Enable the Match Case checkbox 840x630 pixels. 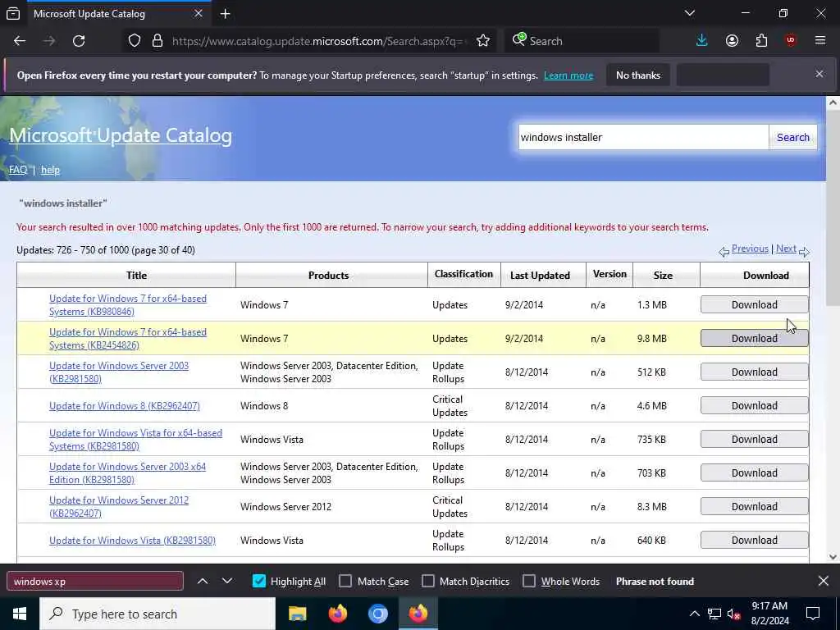click(x=345, y=582)
